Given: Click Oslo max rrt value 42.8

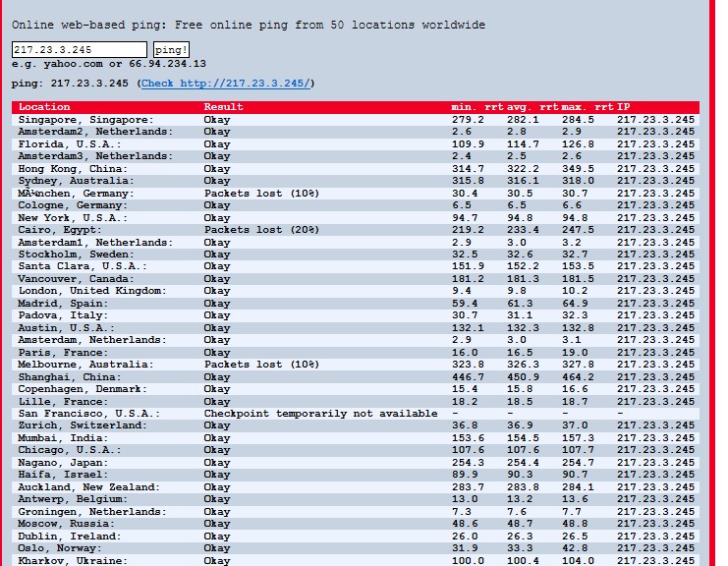Looking at the screenshot, I should click(575, 549).
